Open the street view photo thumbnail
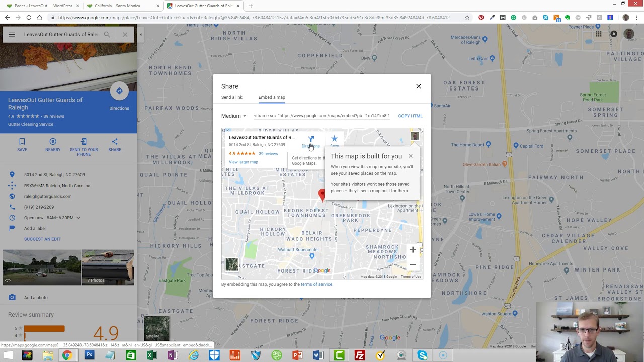Viewport: 644px width, 362px height. 41,267
